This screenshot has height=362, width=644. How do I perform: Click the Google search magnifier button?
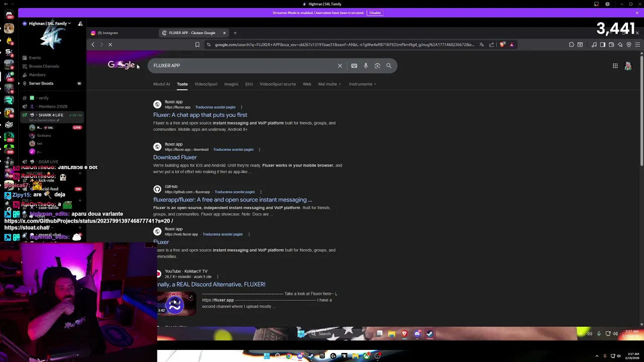click(389, 65)
